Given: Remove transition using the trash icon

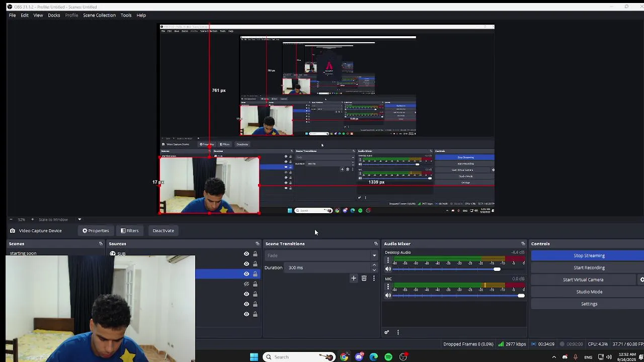Looking at the screenshot, I should click(x=364, y=278).
